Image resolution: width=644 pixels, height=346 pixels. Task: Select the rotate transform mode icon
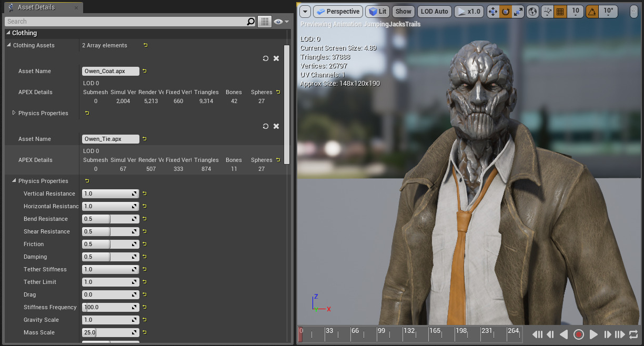click(x=506, y=12)
